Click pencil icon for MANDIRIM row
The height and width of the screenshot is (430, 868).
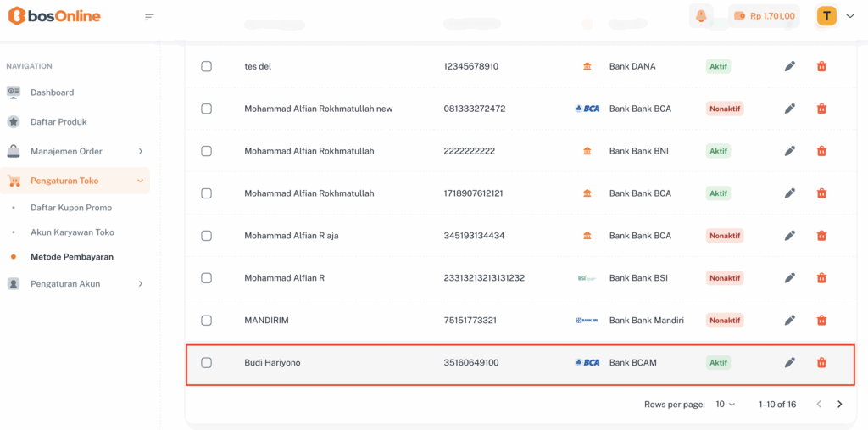click(x=789, y=321)
